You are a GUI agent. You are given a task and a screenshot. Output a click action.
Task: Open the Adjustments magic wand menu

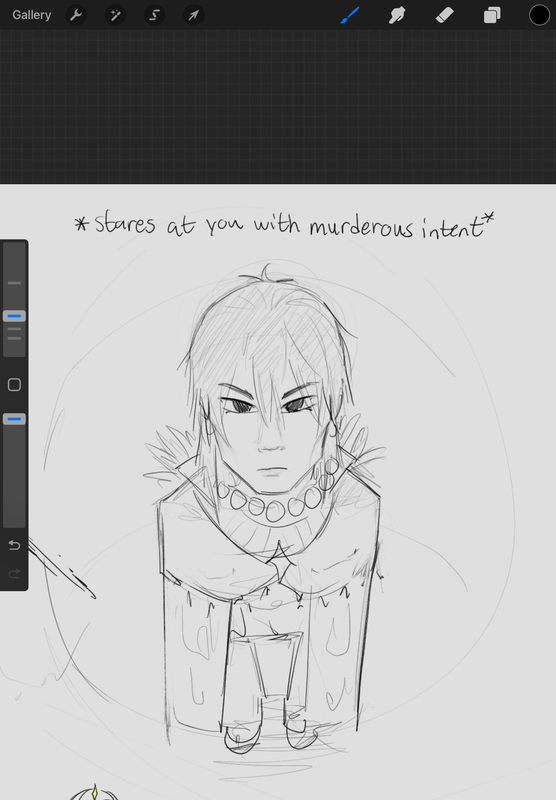pos(115,15)
